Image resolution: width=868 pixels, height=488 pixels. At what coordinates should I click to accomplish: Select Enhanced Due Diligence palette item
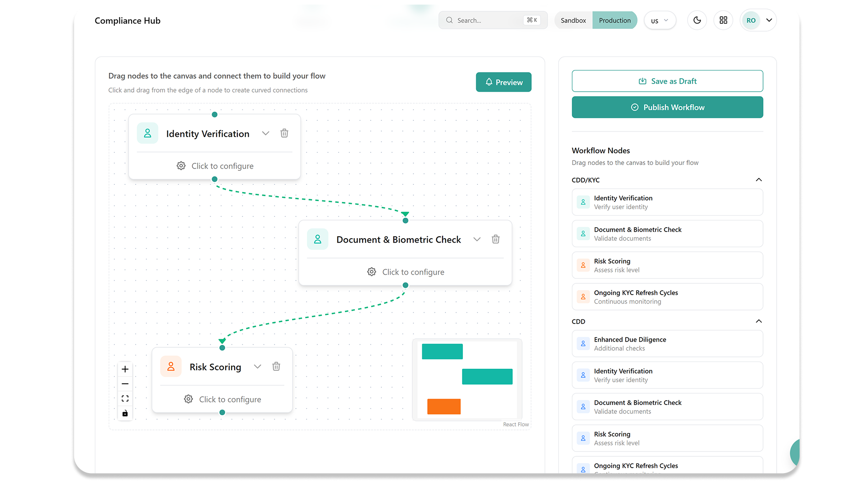coord(667,343)
